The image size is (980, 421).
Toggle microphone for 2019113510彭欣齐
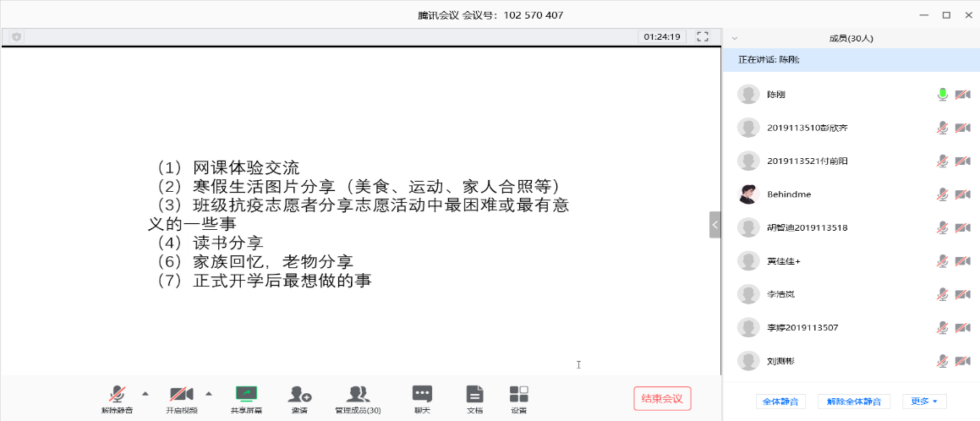click(943, 128)
